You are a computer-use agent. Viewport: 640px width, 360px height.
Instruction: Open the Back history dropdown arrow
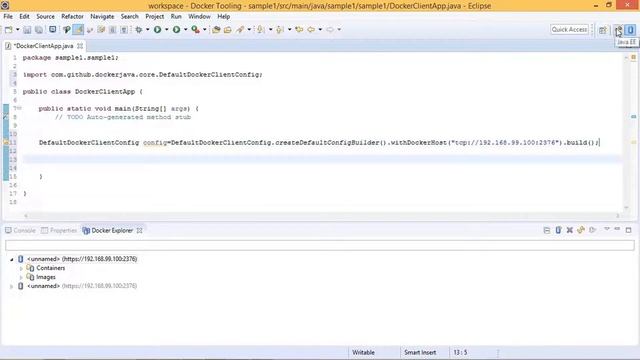pyautogui.click(x=320, y=29)
